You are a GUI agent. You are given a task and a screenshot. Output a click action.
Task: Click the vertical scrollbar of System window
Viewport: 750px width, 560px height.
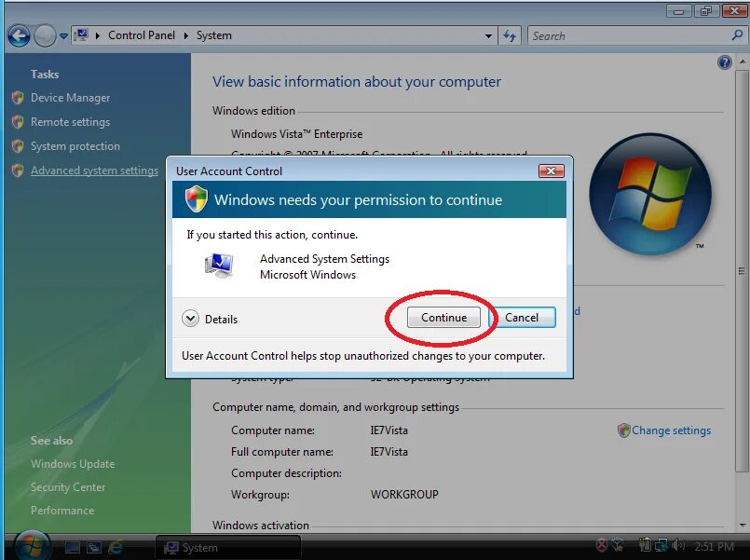coord(742,270)
